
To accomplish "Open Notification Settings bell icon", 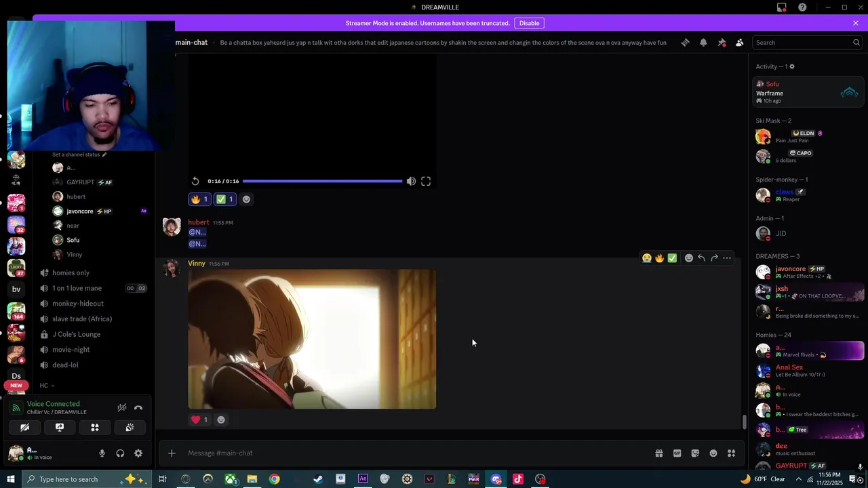I will click(703, 43).
